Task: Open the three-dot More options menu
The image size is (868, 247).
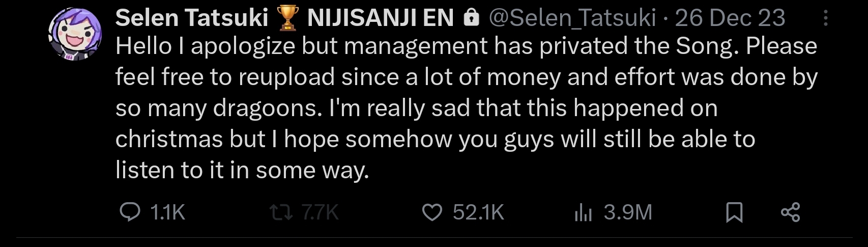Action: click(825, 19)
